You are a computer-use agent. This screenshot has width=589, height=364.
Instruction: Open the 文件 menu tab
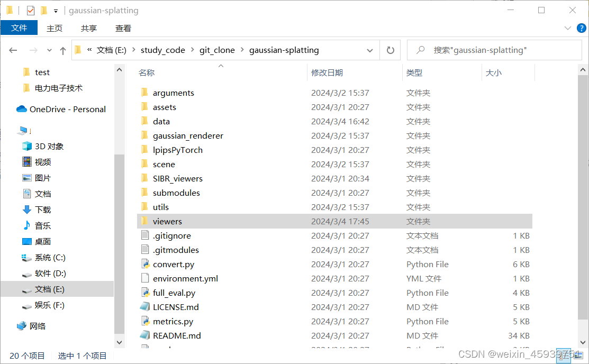19,28
